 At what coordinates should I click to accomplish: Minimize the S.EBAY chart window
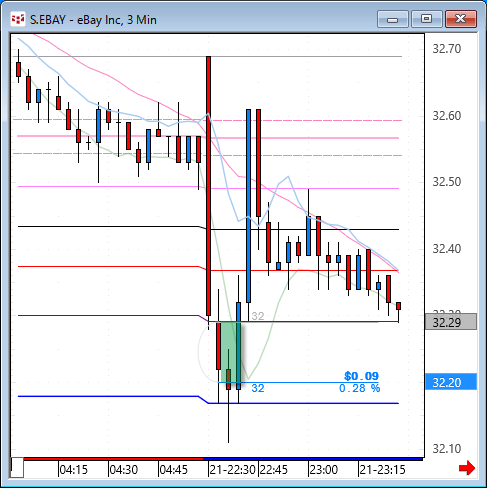click(x=393, y=19)
